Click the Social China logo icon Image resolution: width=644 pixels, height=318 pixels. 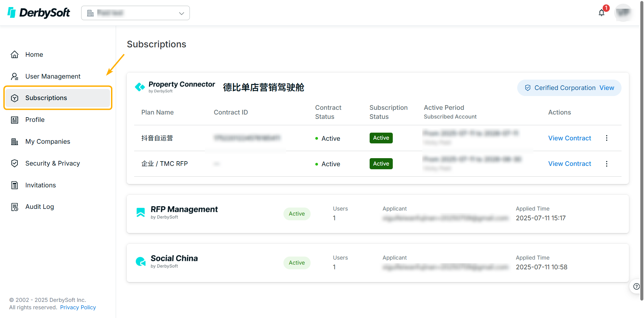[141, 261]
